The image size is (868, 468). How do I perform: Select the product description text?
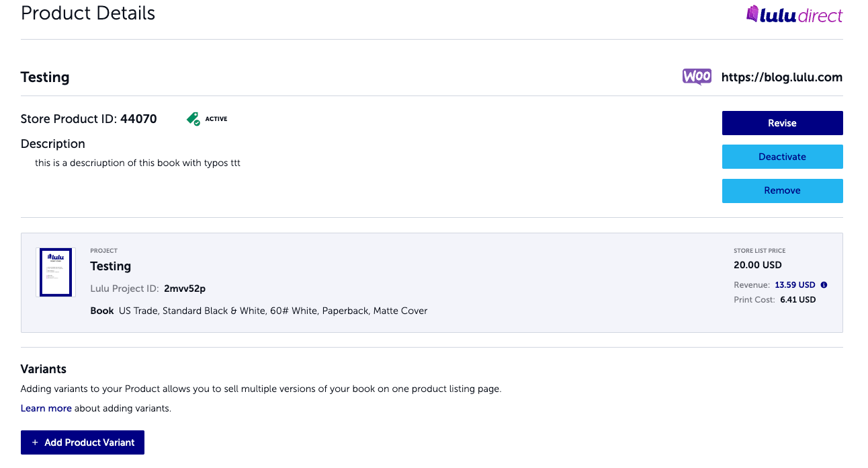(x=137, y=162)
